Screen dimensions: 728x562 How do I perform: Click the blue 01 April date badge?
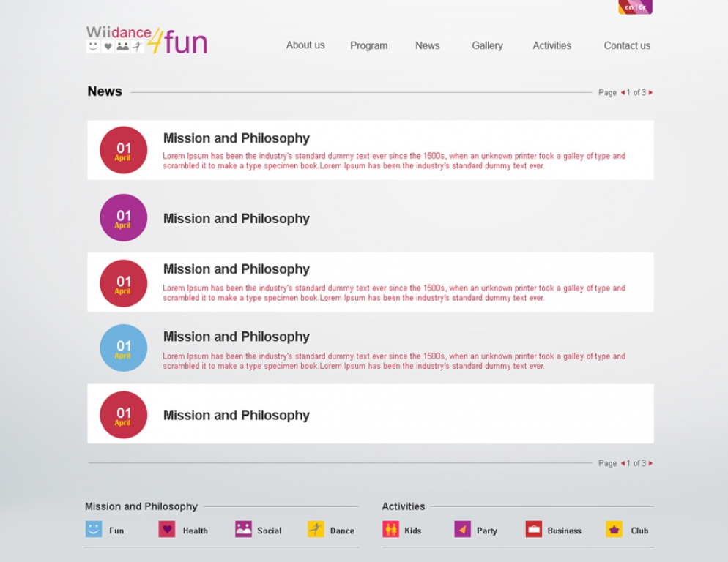click(x=124, y=348)
